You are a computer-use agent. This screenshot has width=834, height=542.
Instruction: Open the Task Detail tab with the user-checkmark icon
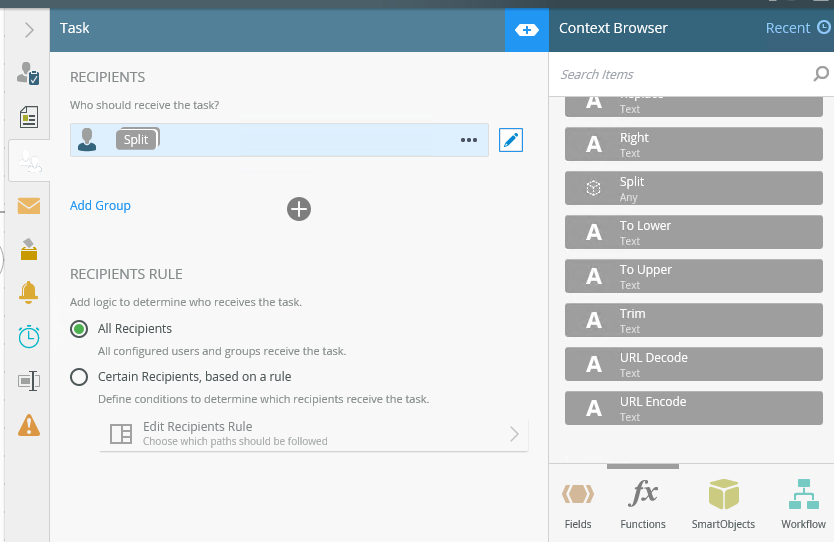point(28,73)
